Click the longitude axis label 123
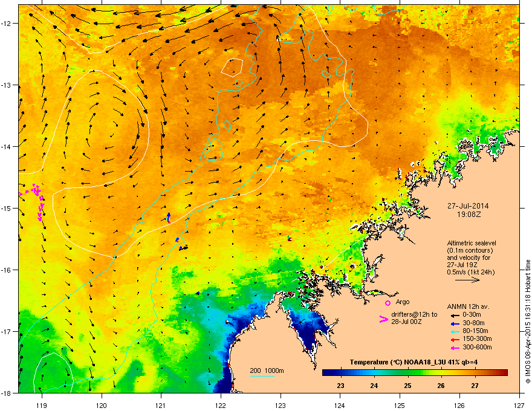The image size is (532, 411). click(281, 405)
